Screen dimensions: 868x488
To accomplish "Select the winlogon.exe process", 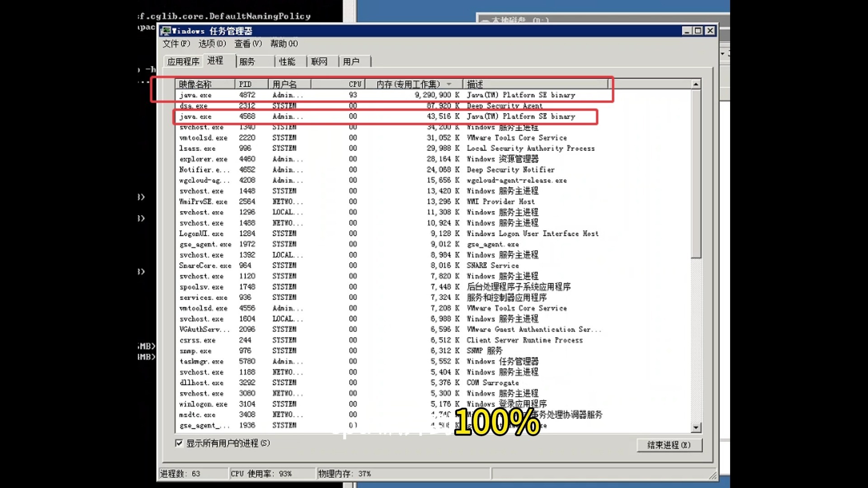I will point(392,404).
